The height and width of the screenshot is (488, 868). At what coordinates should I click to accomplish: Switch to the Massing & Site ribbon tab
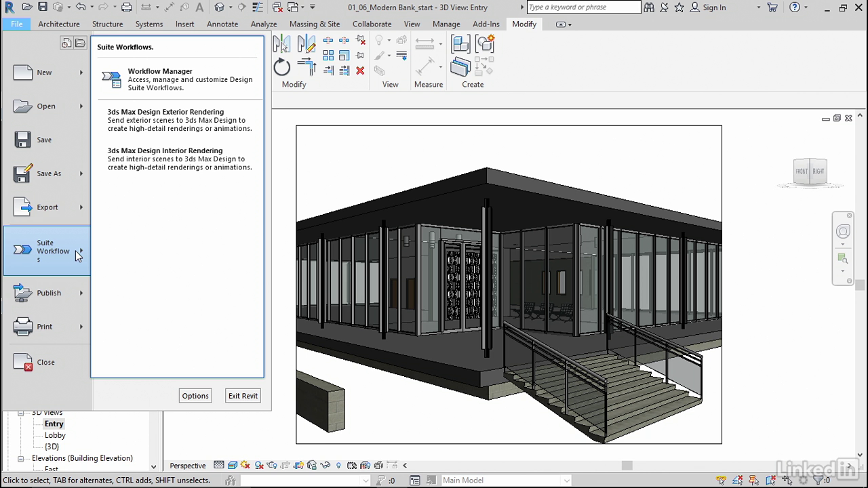(315, 24)
